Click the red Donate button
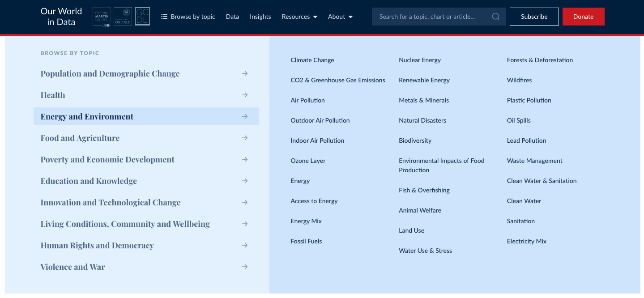The width and height of the screenshot is (644, 298). tap(583, 16)
